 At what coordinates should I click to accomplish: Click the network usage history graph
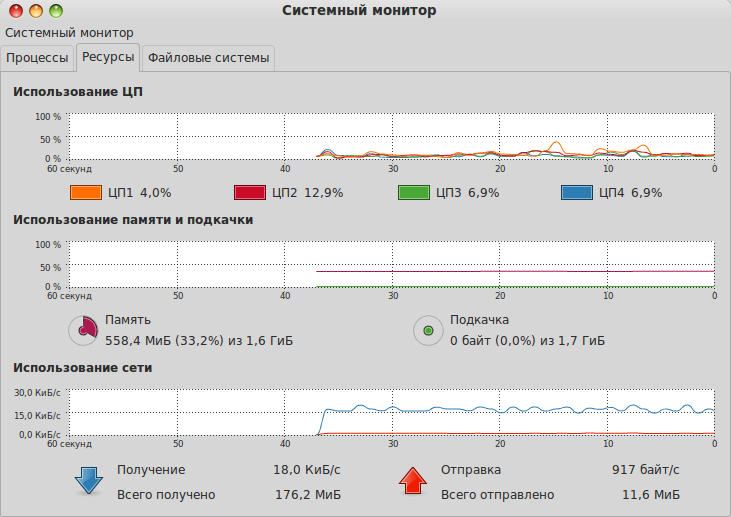click(390, 412)
